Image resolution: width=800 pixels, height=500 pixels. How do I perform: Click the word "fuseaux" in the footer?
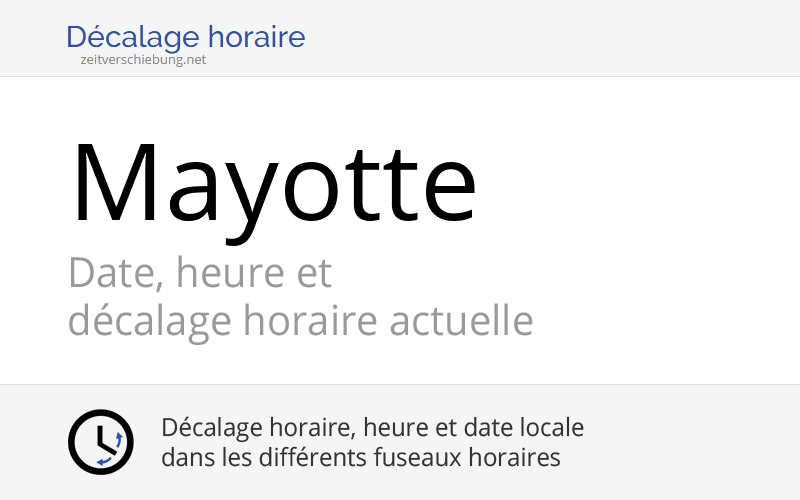tap(425, 458)
